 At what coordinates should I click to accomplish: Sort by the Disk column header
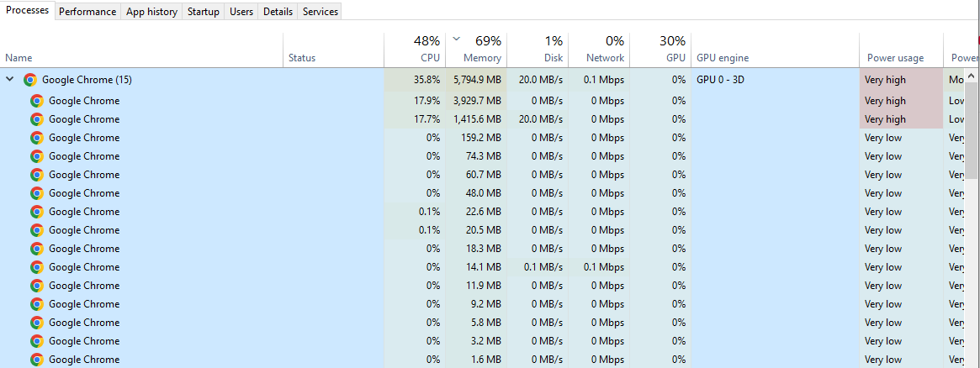click(x=537, y=50)
